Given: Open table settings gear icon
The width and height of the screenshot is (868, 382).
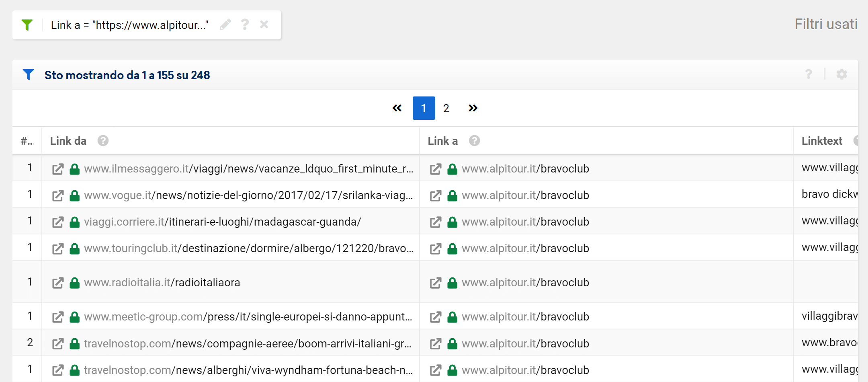Looking at the screenshot, I should point(841,74).
